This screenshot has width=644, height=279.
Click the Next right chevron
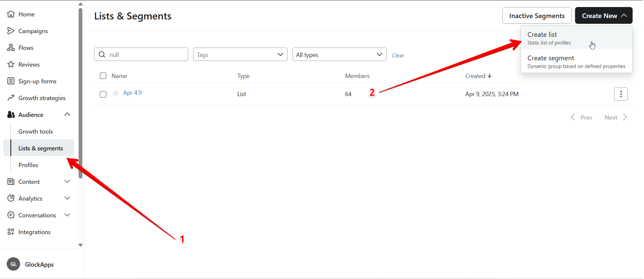(x=625, y=117)
